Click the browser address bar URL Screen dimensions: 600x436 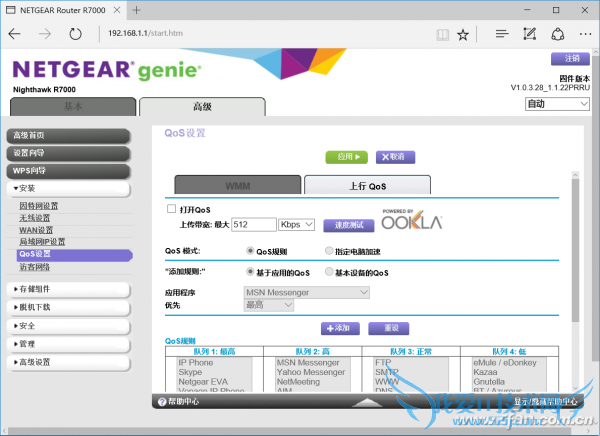click(145, 33)
